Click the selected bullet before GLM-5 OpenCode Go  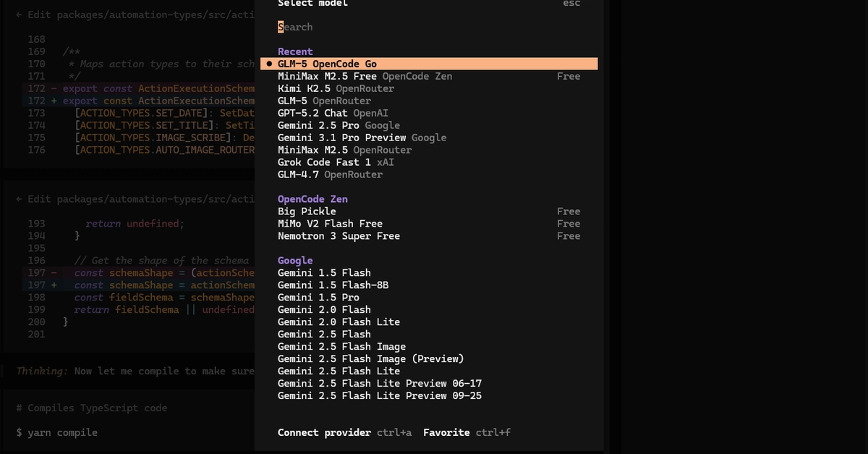269,64
